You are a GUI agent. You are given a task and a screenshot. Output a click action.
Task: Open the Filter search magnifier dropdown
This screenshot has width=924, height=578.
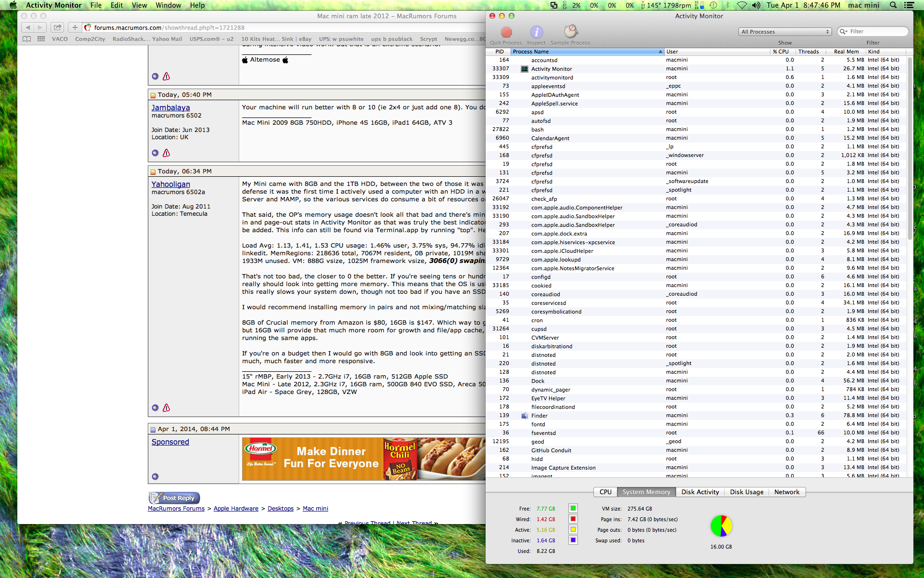[x=844, y=32]
